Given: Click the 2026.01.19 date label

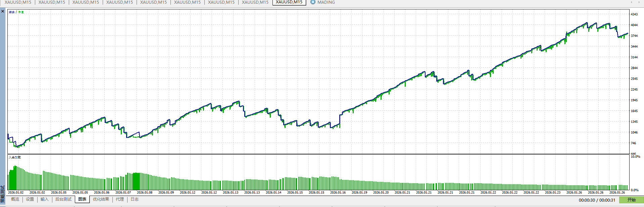Looking at the screenshot, I should point(359,193).
